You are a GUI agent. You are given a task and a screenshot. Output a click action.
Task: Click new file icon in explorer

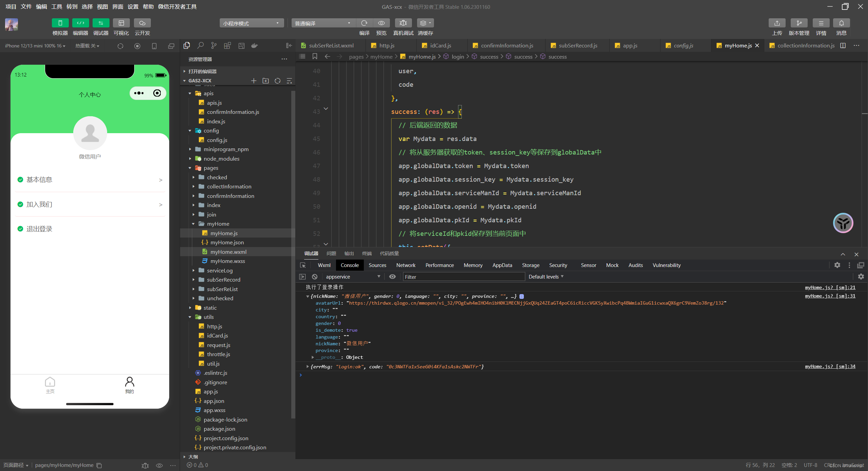coord(254,81)
